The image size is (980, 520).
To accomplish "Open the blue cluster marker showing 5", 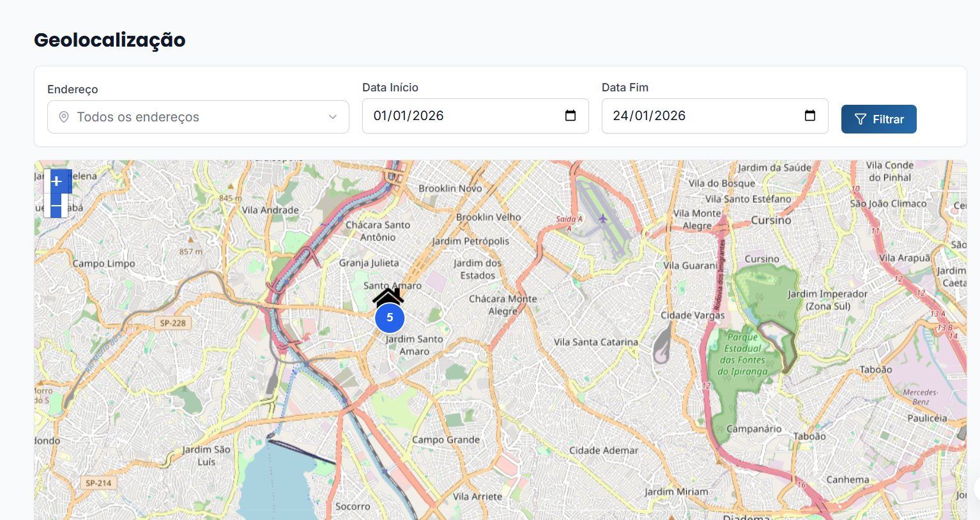I will point(390,318).
